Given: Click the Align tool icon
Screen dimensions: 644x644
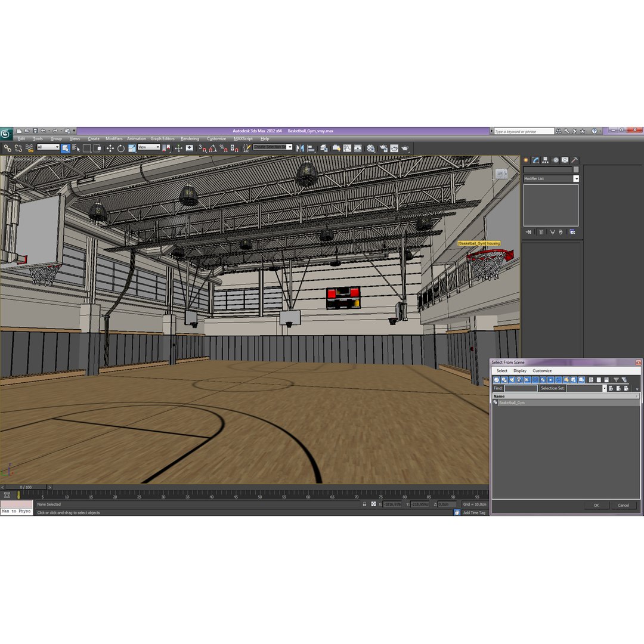Looking at the screenshot, I should pyautogui.click(x=311, y=148).
